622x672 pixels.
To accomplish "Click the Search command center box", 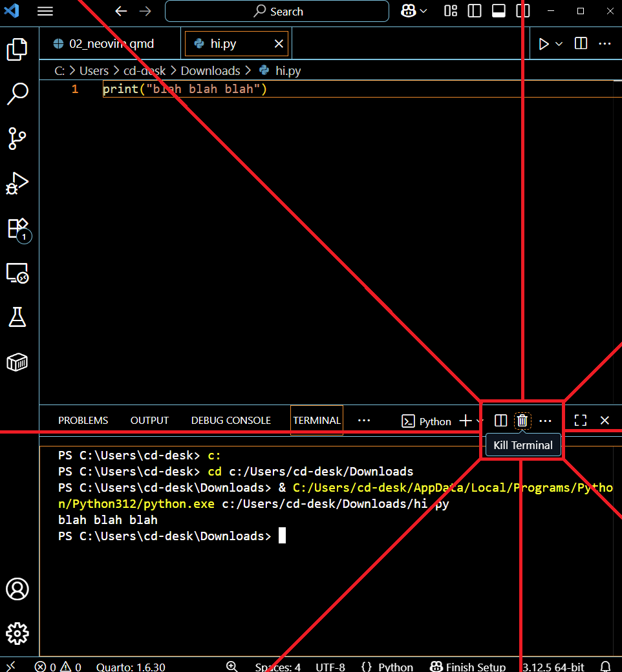I will (x=277, y=11).
